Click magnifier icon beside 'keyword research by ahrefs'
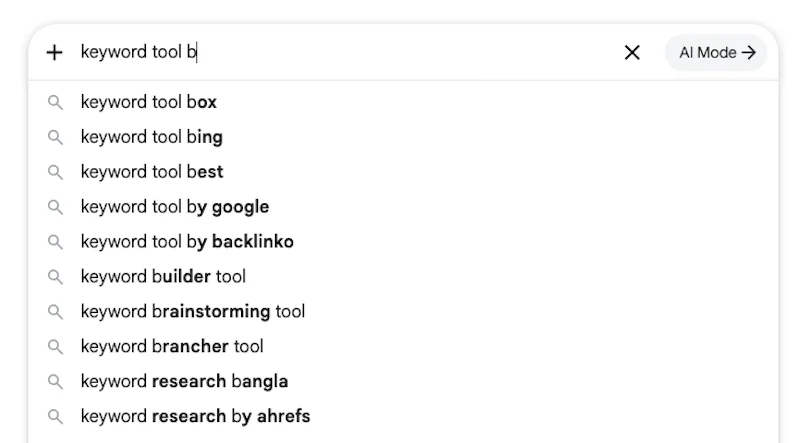The height and width of the screenshot is (443, 810). click(x=55, y=417)
